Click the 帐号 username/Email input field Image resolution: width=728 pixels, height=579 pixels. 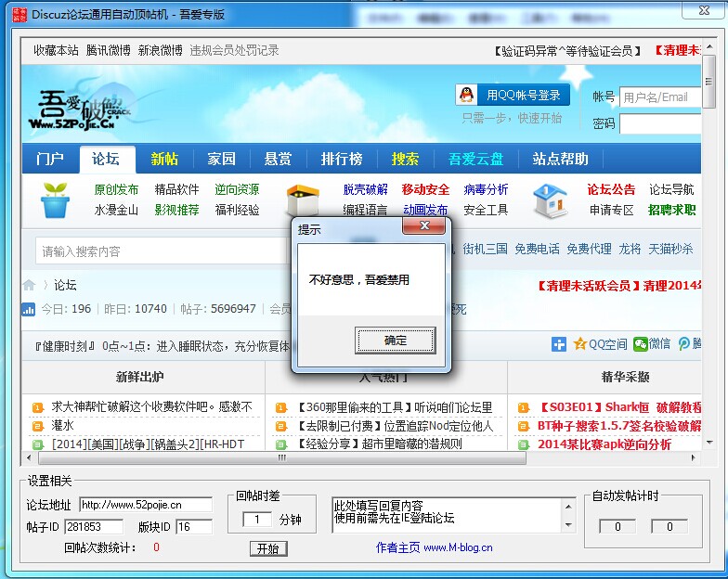[660, 96]
